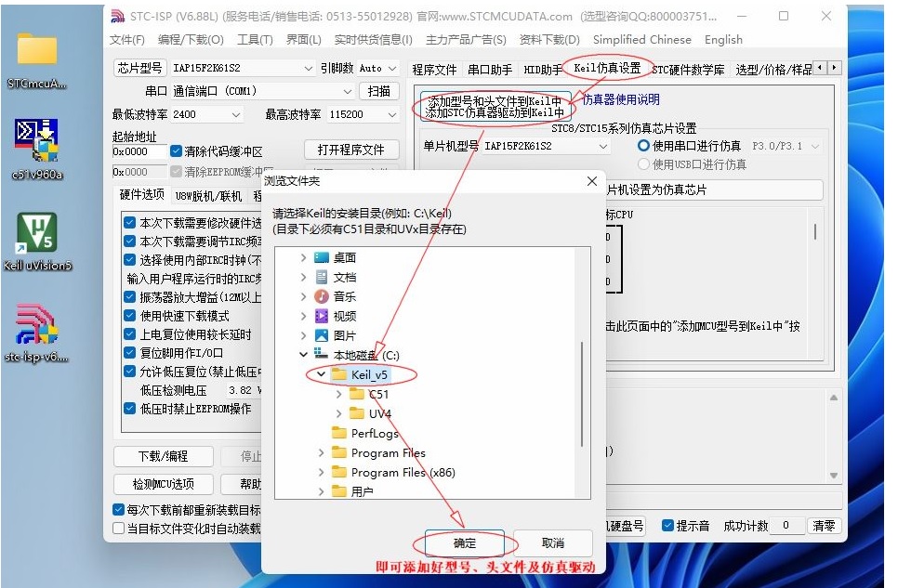Select the 视频 folder icon in the tree
The height and width of the screenshot is (588, 898).
(x=322, y=316)
